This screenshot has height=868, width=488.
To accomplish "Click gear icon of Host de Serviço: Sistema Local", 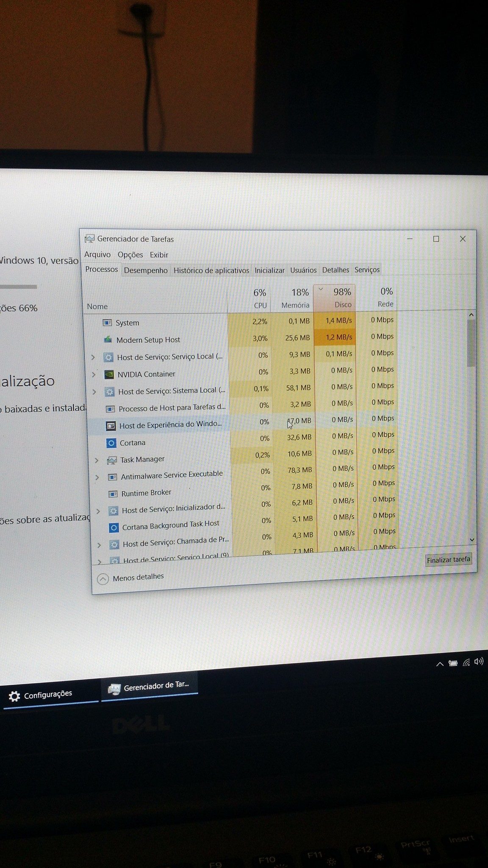I will (x=110, y=392).
